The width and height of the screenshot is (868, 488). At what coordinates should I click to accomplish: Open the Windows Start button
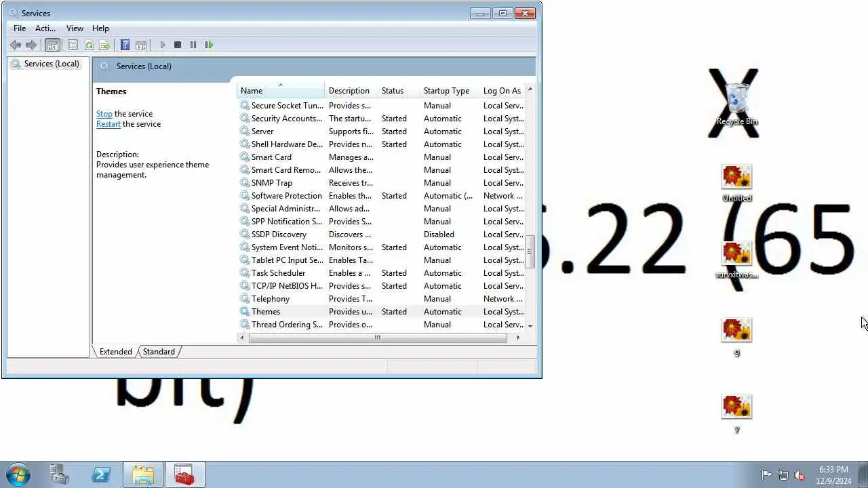tap(18, 474)
